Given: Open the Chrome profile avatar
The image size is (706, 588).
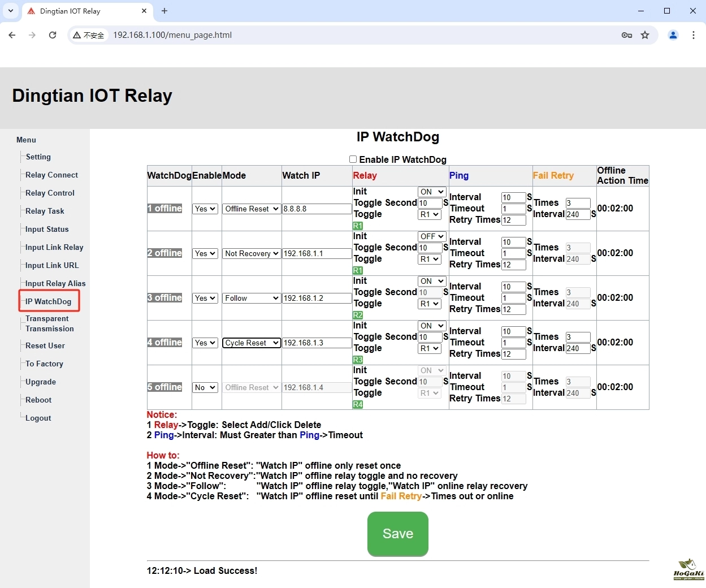Looking at the screenshot, I should [673, 35].
